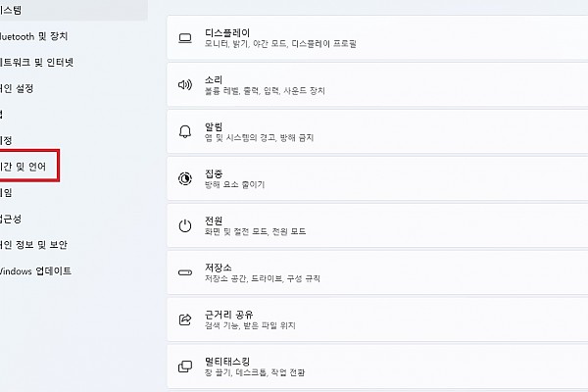This screenshot has height=392, width=588.
Task: Select 접근성 in the sidebar
Action: 11,219
